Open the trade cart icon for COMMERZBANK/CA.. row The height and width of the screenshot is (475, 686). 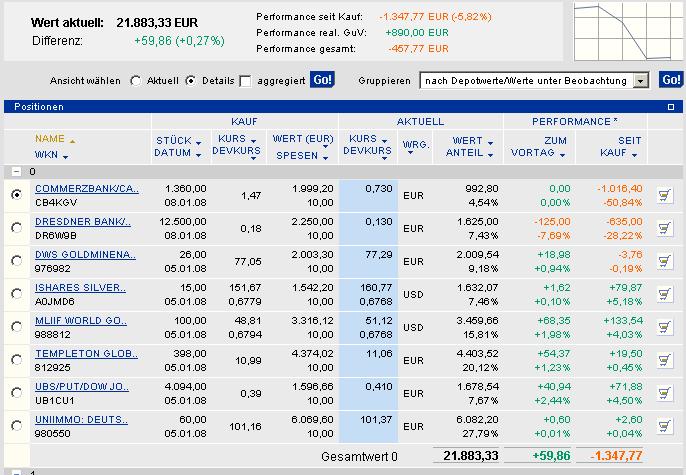pos(665,195)
